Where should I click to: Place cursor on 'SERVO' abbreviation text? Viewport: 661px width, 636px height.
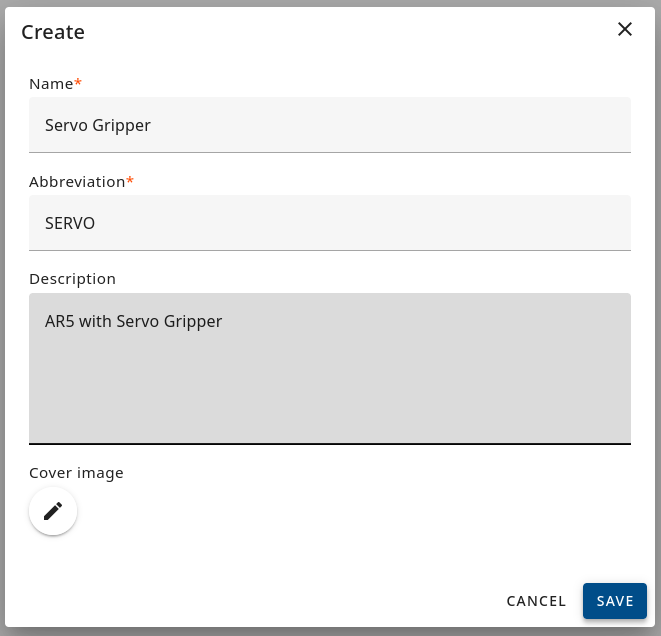coord(70,223)
